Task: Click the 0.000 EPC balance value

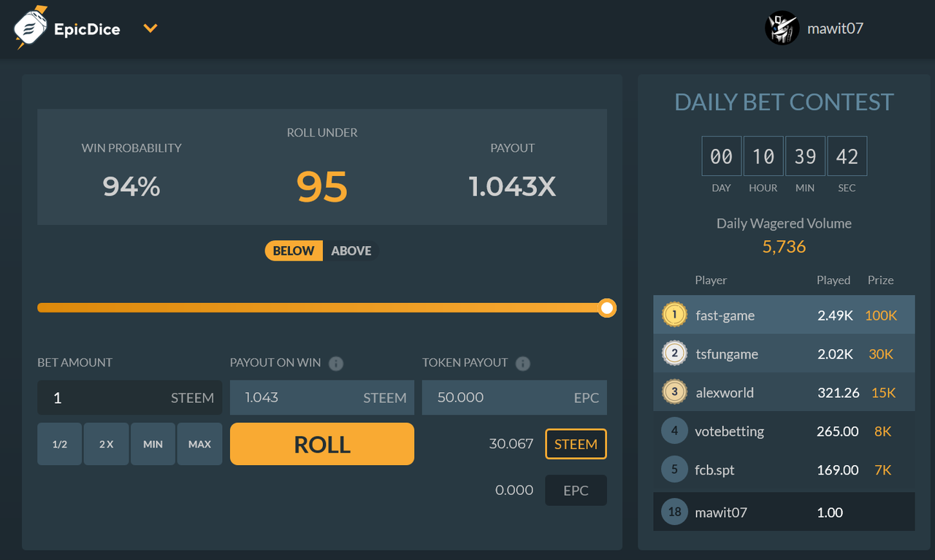Action: [x=514, y=490]
